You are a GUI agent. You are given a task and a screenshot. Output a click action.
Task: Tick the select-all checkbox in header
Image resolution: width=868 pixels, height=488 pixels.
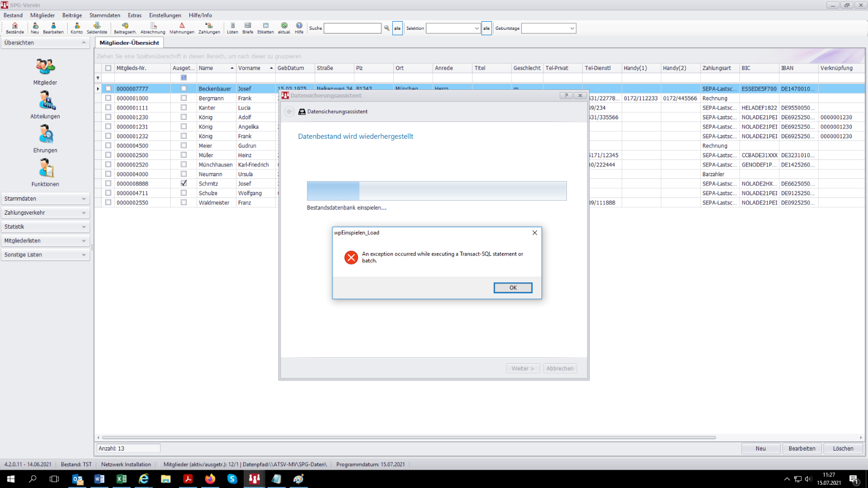click(x=108, y=68)
